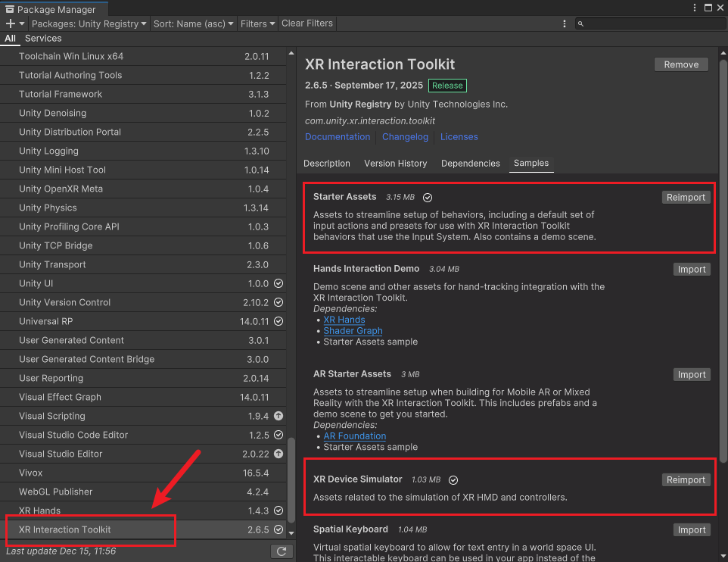Select the Unity Distribution Portal package

click(143, 132)
